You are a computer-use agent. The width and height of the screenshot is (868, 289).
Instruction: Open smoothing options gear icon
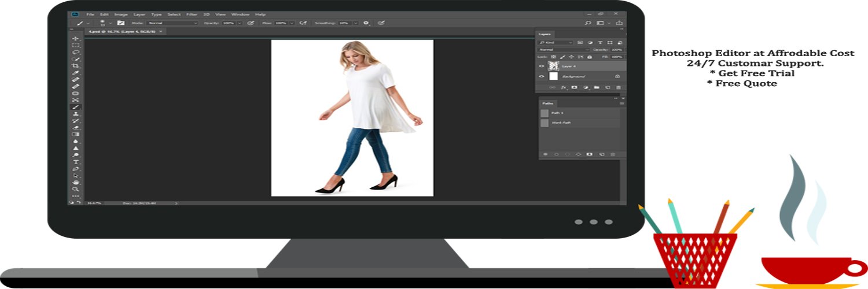point(366,23)
